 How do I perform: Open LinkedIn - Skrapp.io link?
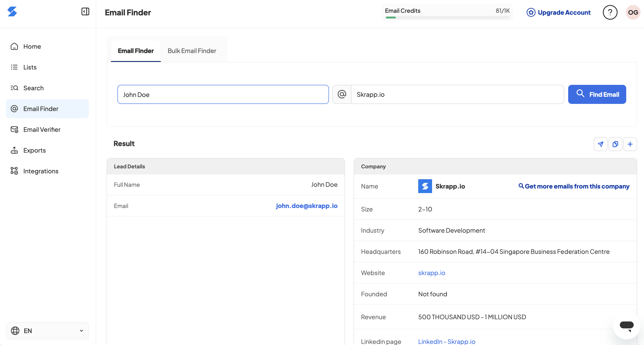(x=447, y=341)
